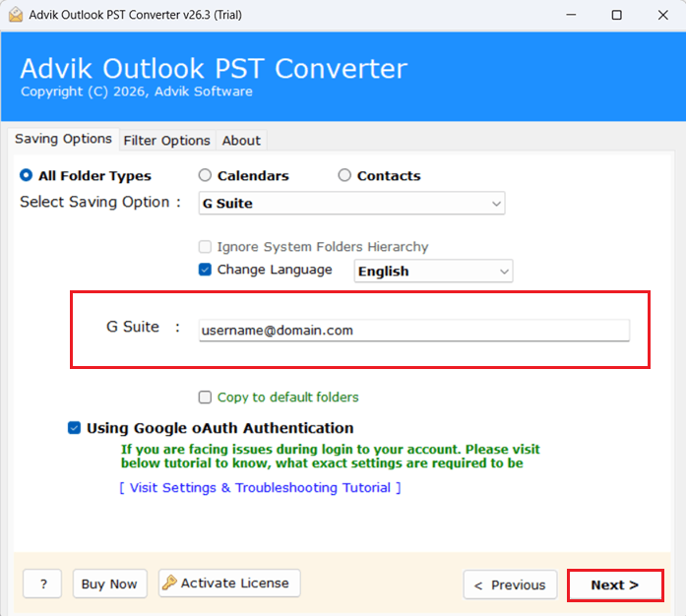Screen dimensions: 686x616
Task: Enable Copy to default folders checkbox
Action: [x=205, y=398]
